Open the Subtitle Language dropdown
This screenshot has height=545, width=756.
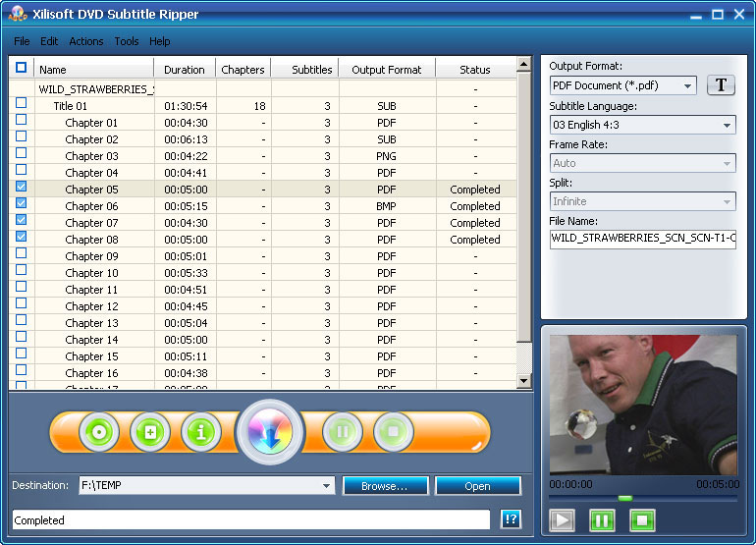click(727, 125)
